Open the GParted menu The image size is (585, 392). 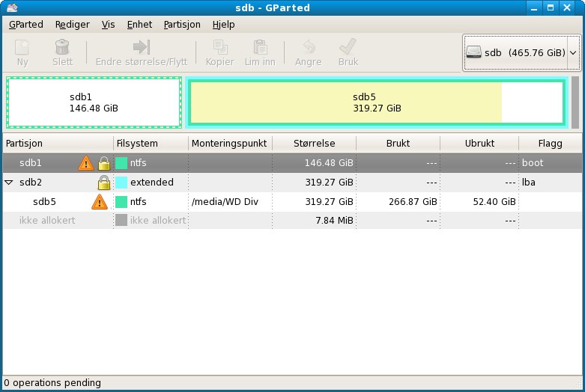tap(26, 25)
